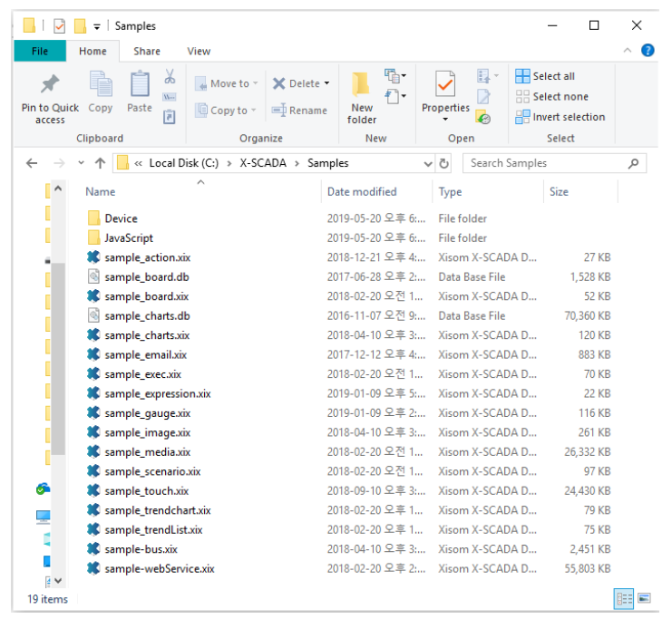Open the Move to dropdown
Screen dimensions: 672x619
[x=227, y=83]
